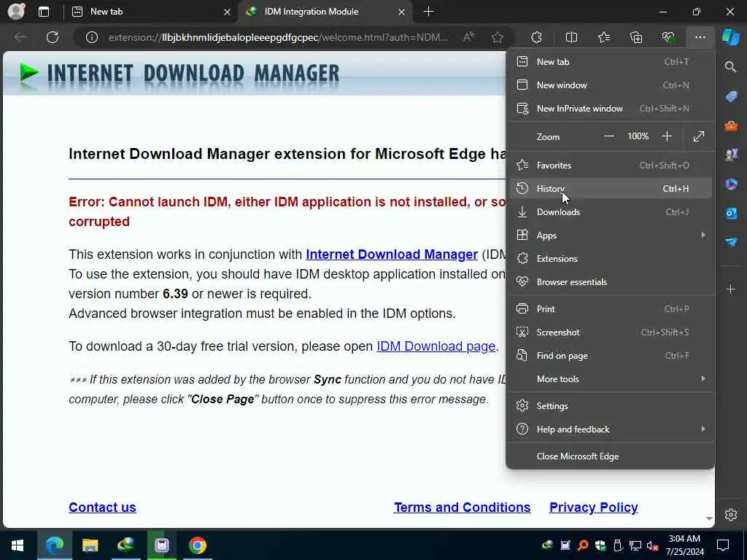The width and height of the screenshot is (747, 560).
Task: Open sidebar settings gear icon
Action: click(x=731, y=515)
